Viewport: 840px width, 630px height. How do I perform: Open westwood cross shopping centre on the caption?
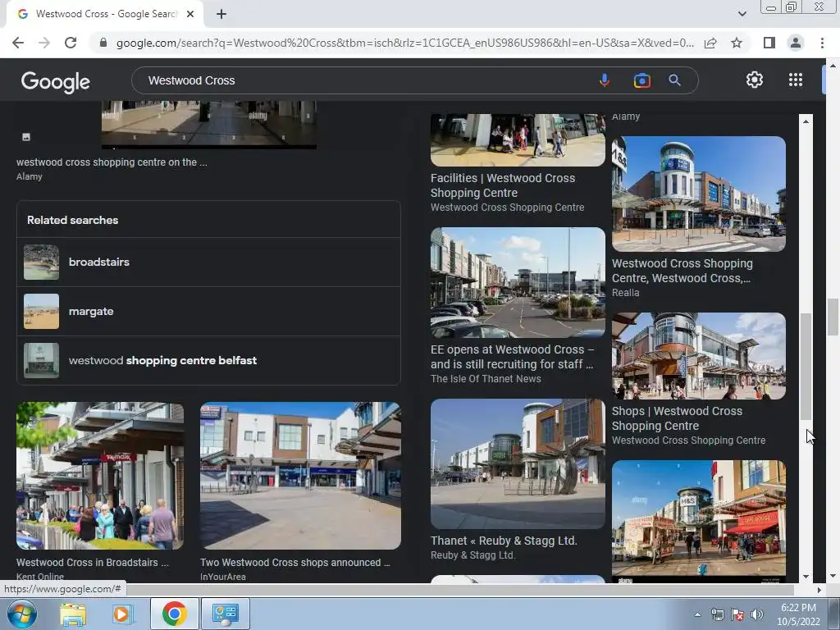(112, 162)
